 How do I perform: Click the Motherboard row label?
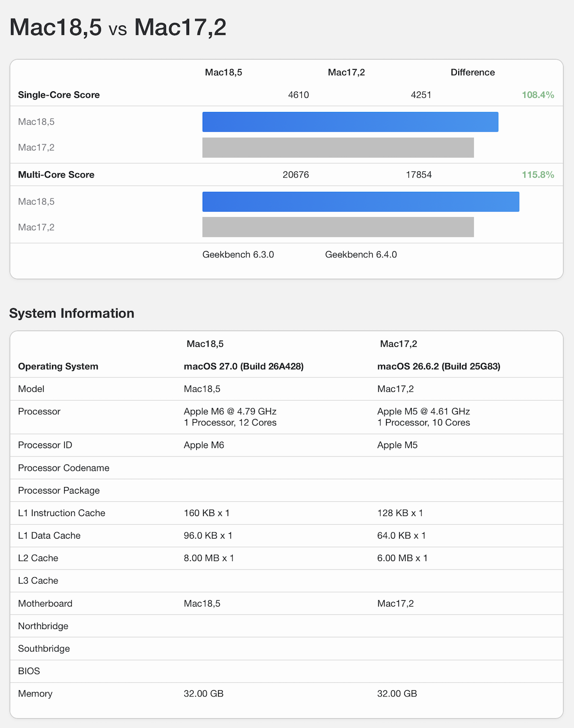45,603
